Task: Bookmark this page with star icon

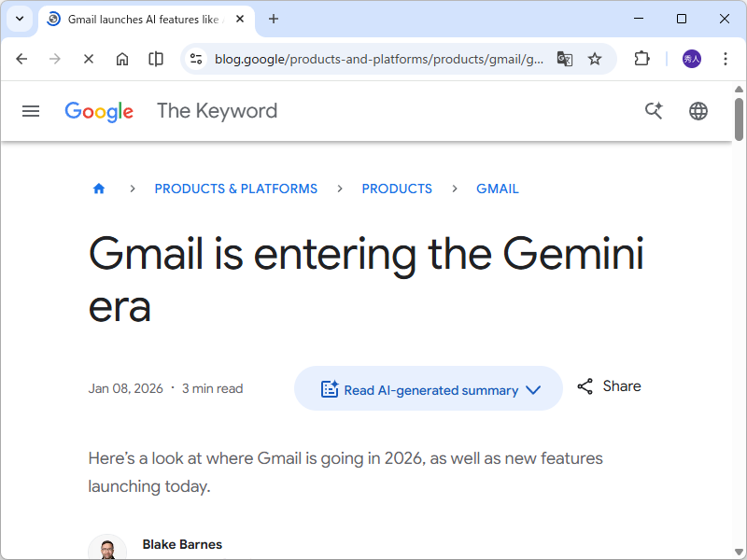Action: (595, 59)
